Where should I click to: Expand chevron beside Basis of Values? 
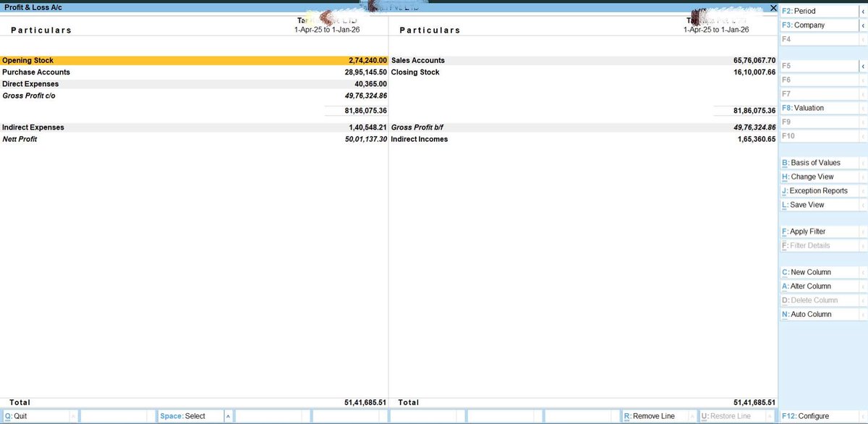coord(863,163)
